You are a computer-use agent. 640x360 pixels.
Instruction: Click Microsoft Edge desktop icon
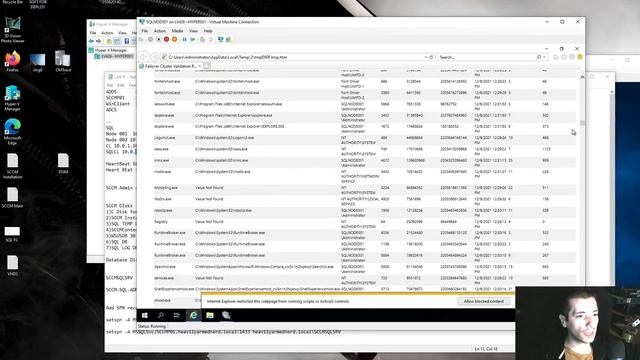(x=12, y=132)
